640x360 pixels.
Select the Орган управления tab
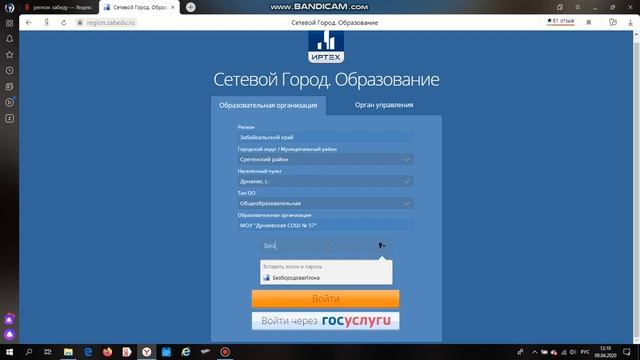(384, 105)
